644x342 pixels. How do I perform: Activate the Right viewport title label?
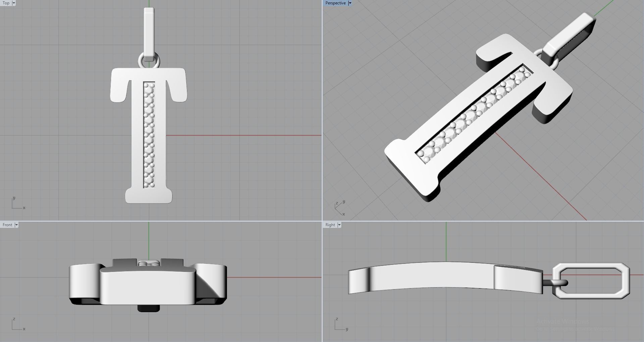click(330, 225)
